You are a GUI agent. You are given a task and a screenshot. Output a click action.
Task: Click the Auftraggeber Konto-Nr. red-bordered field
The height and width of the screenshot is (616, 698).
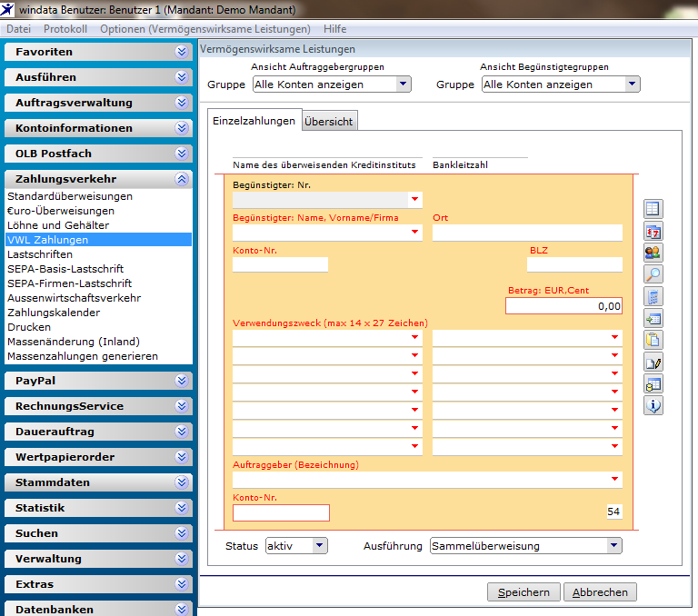282,512
